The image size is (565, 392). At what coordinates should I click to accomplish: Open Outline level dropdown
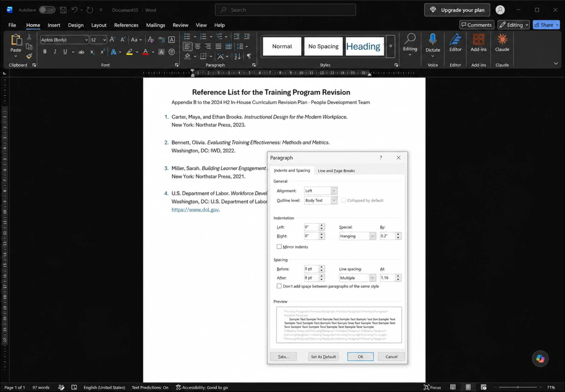click(334, 200)
